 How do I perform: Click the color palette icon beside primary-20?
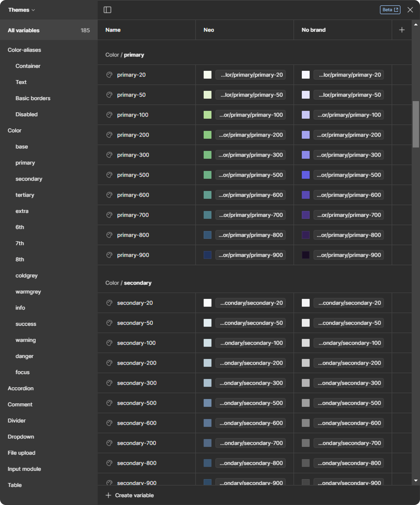(109, 75)
